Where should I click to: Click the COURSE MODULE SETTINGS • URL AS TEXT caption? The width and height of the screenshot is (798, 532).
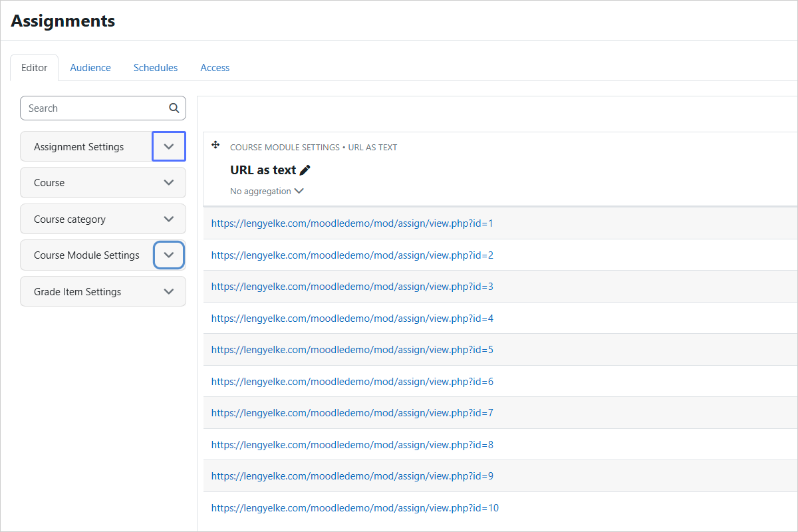point(313,148)
